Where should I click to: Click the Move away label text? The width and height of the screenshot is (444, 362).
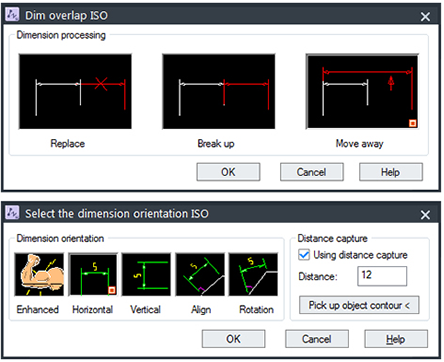(360, 144)
